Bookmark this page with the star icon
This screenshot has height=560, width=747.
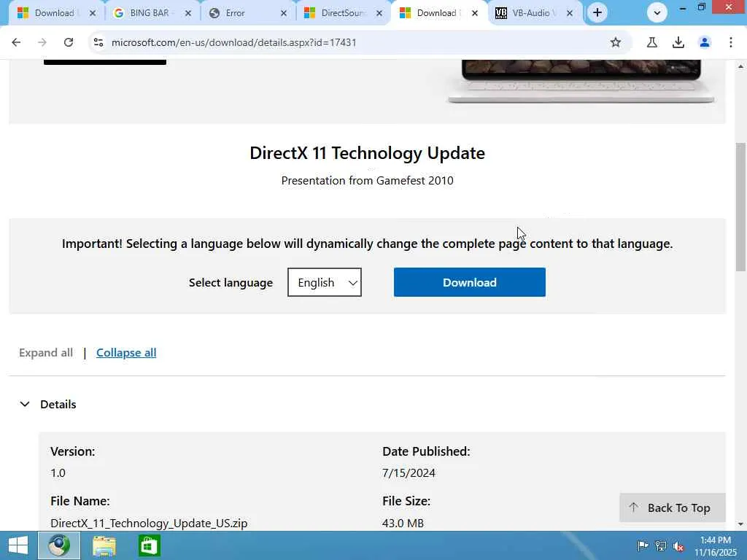[x=616, y=42]
